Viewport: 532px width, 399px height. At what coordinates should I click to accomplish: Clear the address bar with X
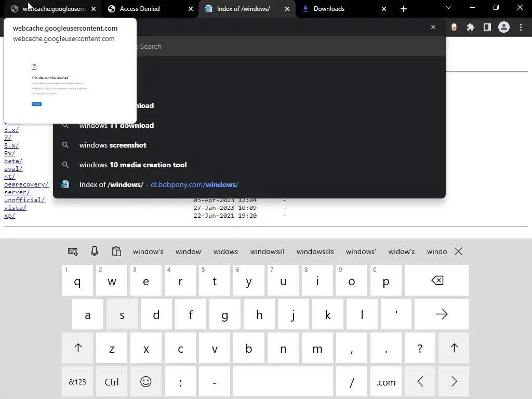(x=433, y=27)
